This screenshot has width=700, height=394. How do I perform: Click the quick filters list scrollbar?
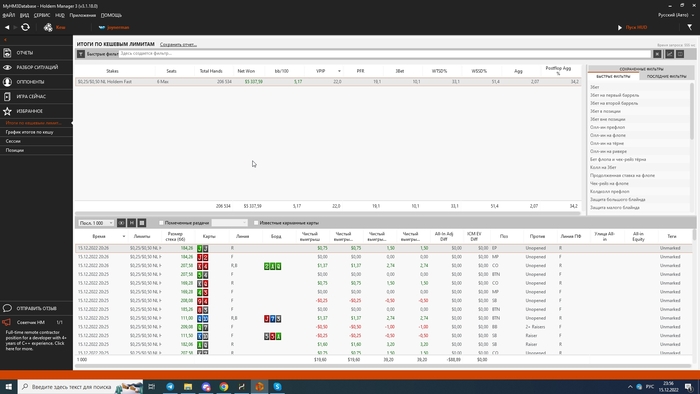click(692, 112)
